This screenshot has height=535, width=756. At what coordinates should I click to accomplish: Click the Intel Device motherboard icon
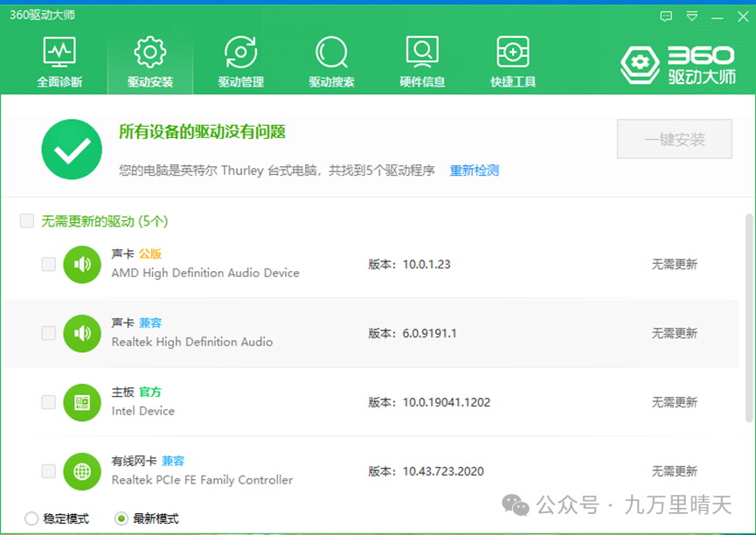pos(82,402)
